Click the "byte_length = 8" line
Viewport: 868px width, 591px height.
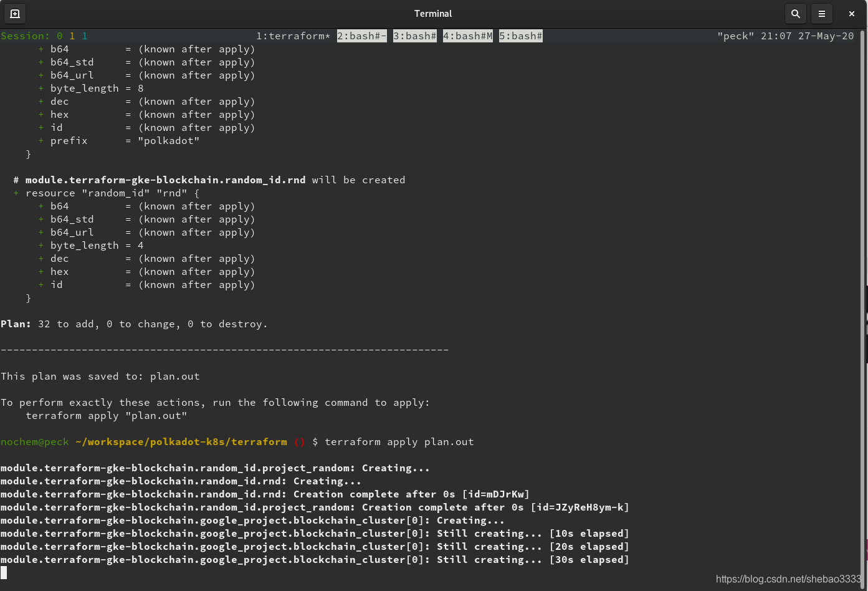point(91,89)
